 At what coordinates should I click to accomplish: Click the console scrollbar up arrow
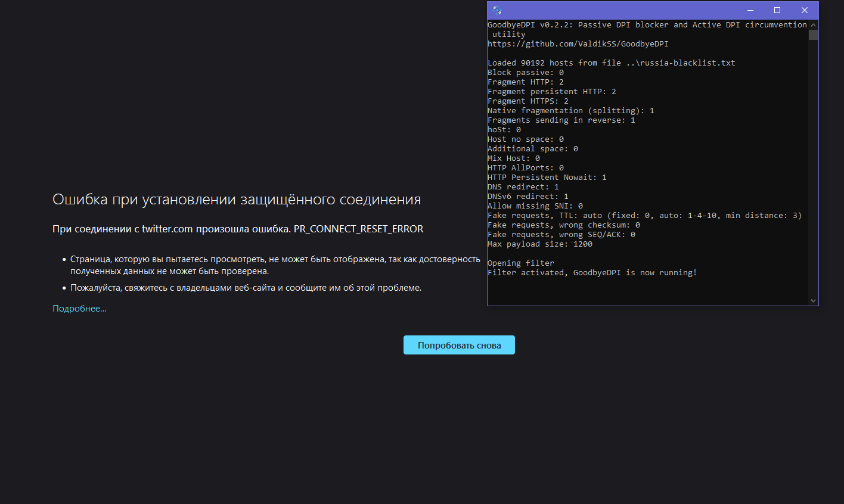(x=813, y=24)
